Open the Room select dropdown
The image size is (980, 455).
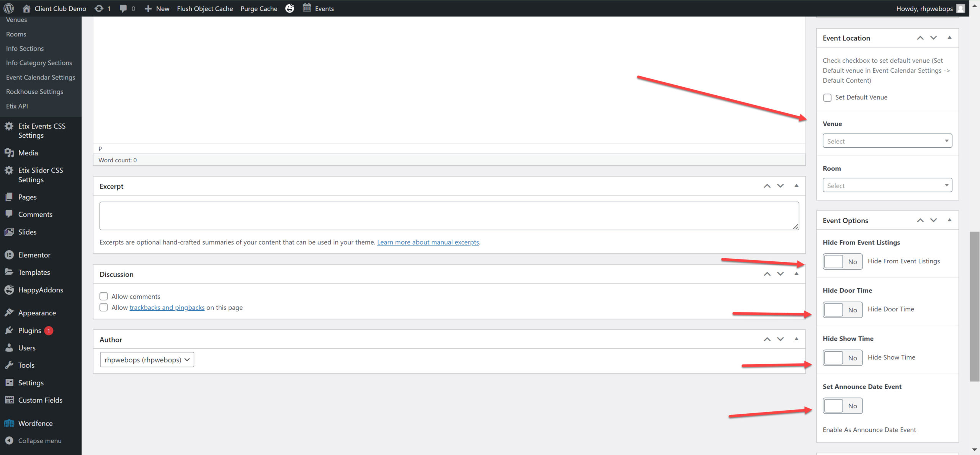point(887,186)
